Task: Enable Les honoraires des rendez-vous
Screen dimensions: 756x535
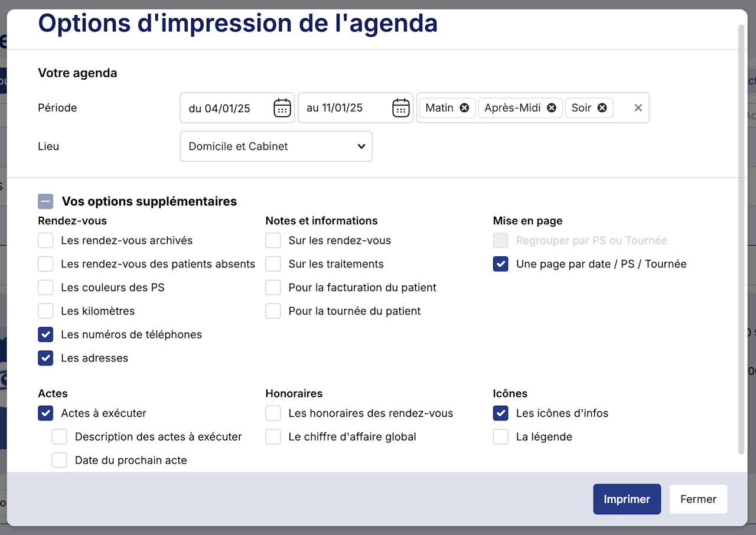Action: (x=273, y=413)
